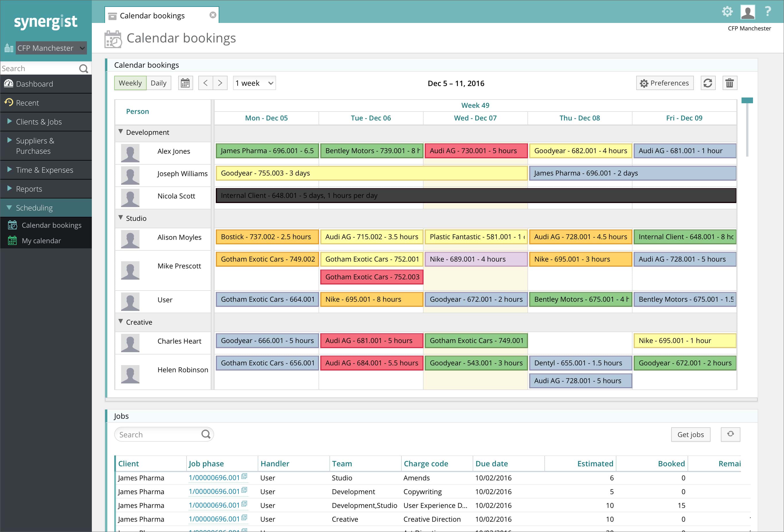Click Bentley Motors 739.001 booking
The image size is (784, 532).
point(371,151)
